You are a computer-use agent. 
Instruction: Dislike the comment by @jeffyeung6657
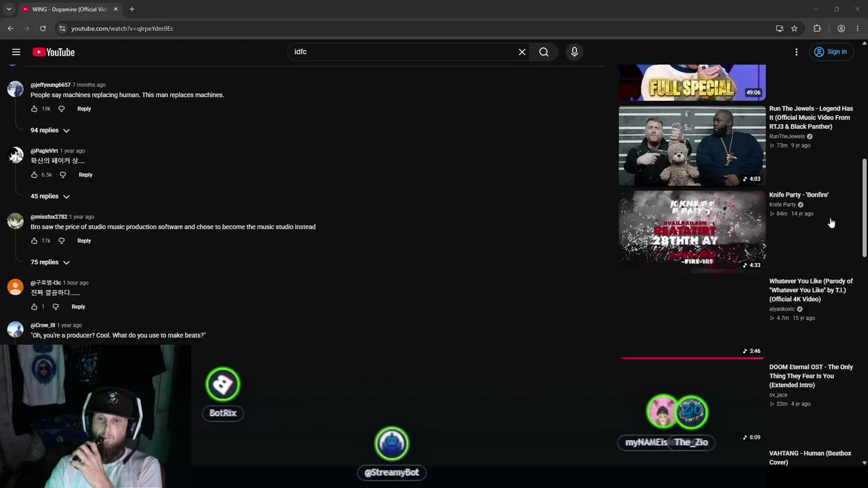[61, 109]
